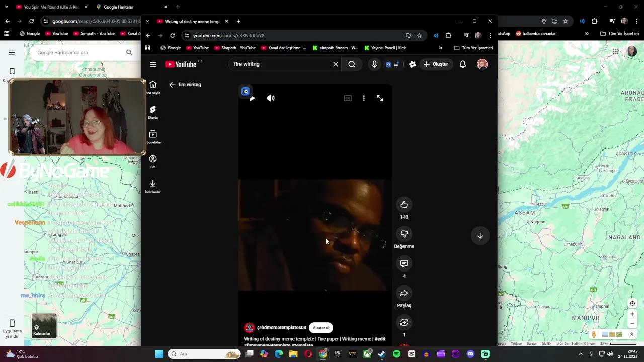Zoom in on the Google map
This screenshot has width=644, height=362.
pos(632,314)
